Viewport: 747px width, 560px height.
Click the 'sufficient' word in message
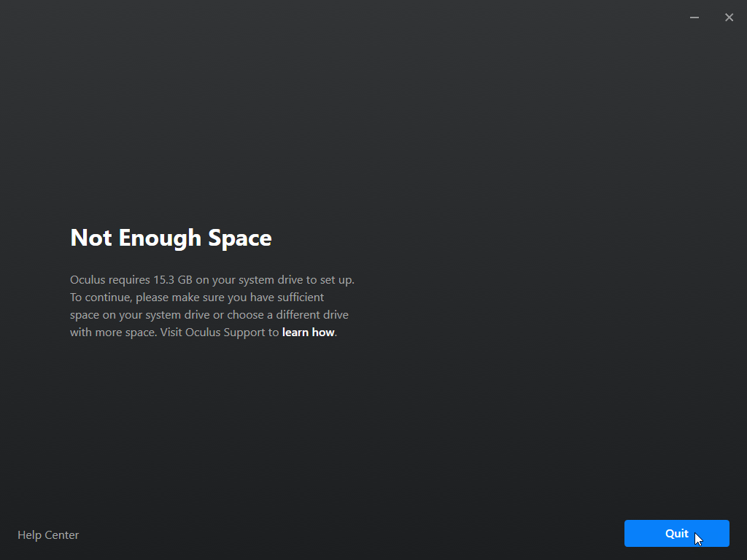[298, 297]
